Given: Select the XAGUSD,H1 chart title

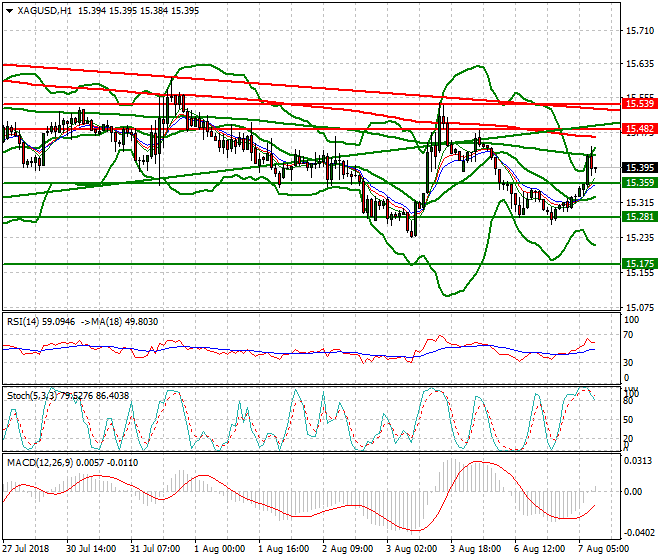Looking at the screenshot, I should click(45, 11).
